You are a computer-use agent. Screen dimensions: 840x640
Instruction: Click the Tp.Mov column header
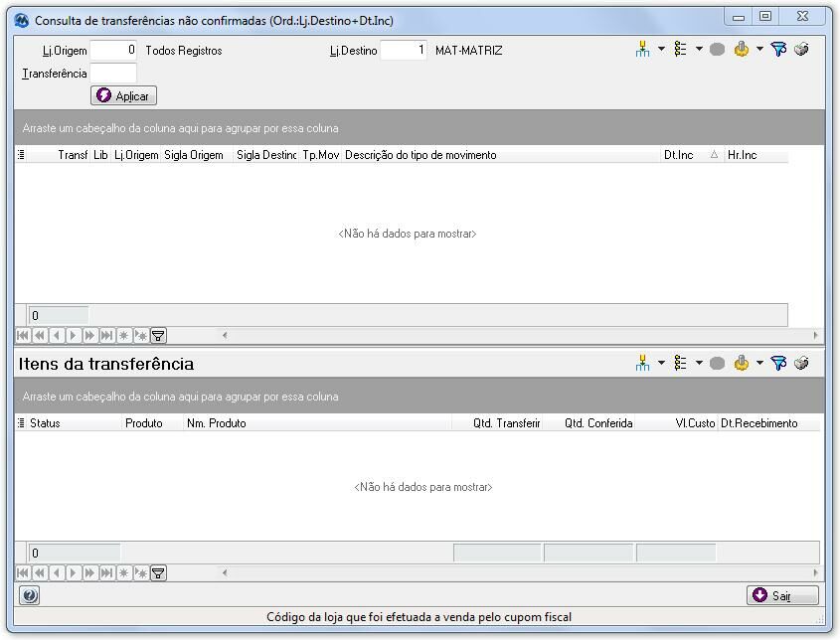pos(320,155)
